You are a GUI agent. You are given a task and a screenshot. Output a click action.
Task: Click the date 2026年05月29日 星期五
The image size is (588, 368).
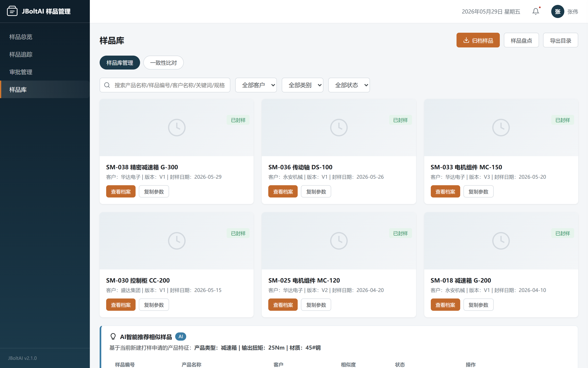pos(491,12)
